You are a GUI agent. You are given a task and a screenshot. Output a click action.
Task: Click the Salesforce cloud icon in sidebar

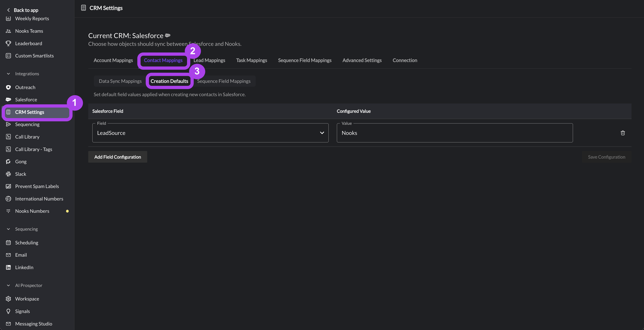[x=8, y=99]
